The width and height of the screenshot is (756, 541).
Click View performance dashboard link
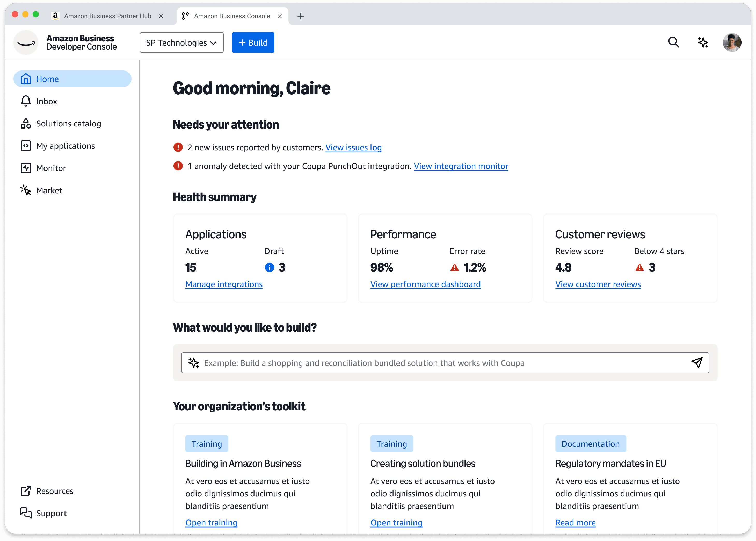(x=425, y=284)
